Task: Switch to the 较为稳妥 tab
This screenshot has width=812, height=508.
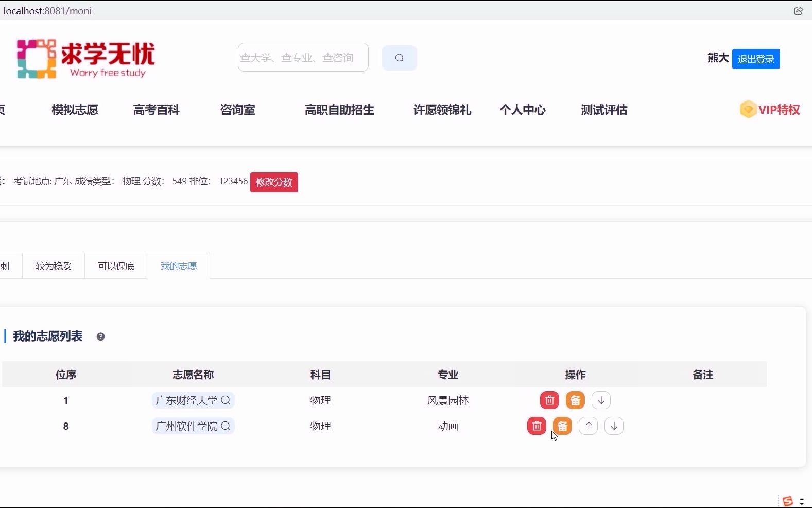Action: [x=54, y=266]
